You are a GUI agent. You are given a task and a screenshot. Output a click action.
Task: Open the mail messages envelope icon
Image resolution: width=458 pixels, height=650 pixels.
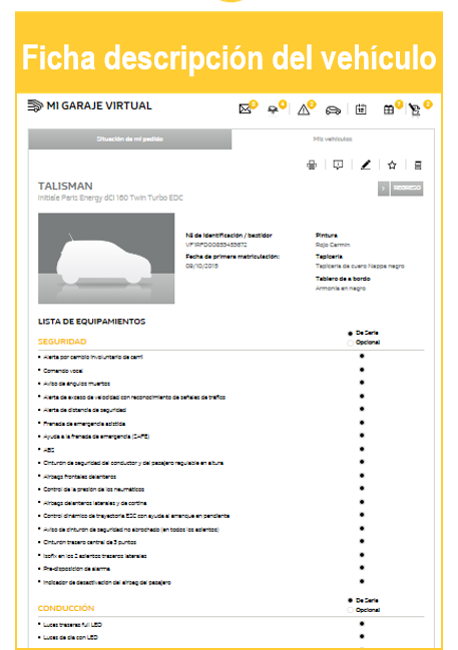245,109
